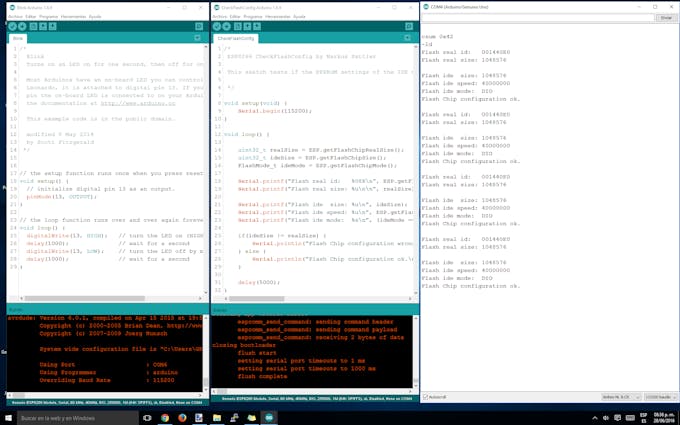Click horizontal scrollbar of CheckFlashConfig code editor
This screenshot has width=680, height=425.
click(257, 298)
